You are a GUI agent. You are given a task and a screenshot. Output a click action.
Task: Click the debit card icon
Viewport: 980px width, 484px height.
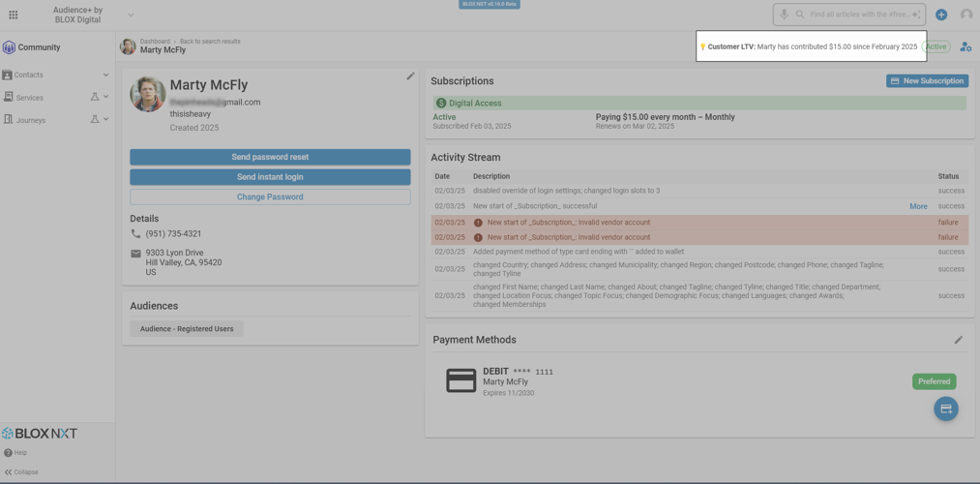pyautogui.click(x=461, y=380)
